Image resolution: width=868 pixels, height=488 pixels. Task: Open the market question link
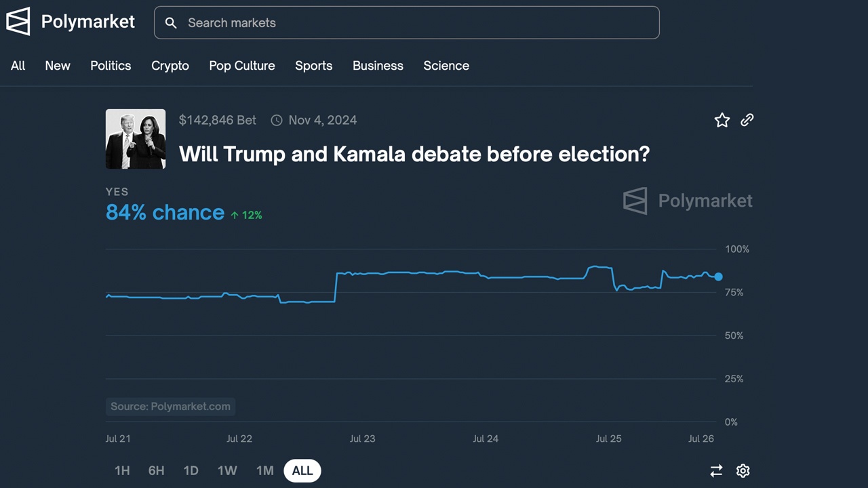(414, 154)
